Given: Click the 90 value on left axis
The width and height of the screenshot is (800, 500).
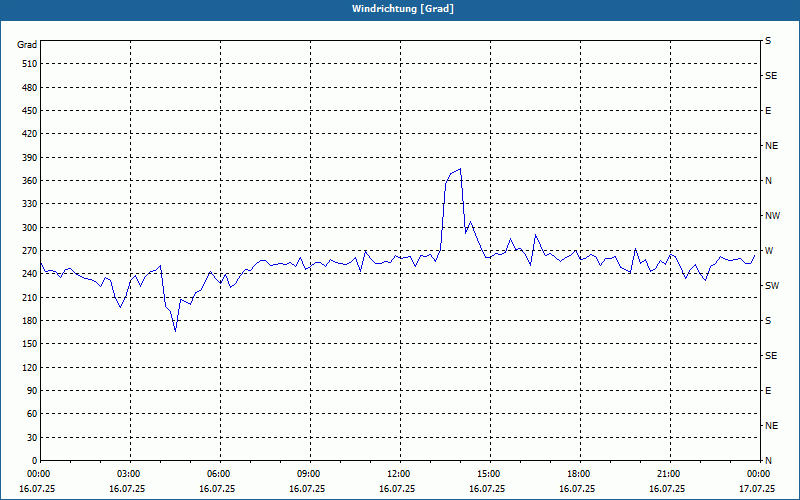Looking at the screenshot, I should click(x=31, y=391).
